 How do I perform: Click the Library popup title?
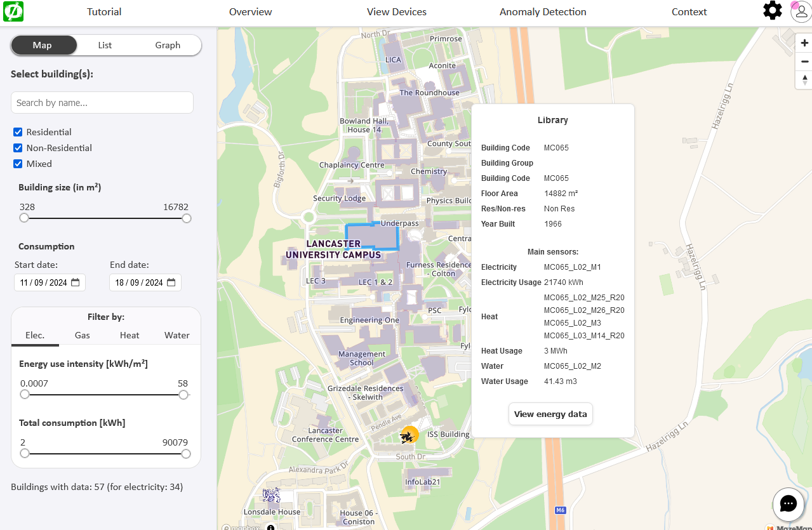pos(553,120)
